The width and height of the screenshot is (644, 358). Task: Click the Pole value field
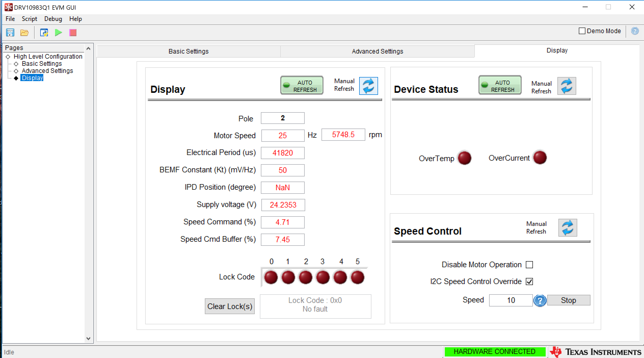283,118
